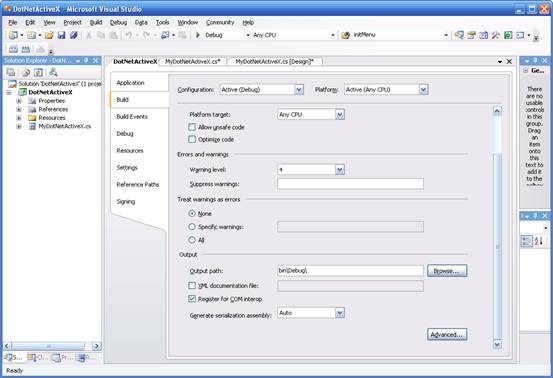Open Start Page green toolbar icon
The width and height of the screenshot is (553, 378).
click(508, 35)
